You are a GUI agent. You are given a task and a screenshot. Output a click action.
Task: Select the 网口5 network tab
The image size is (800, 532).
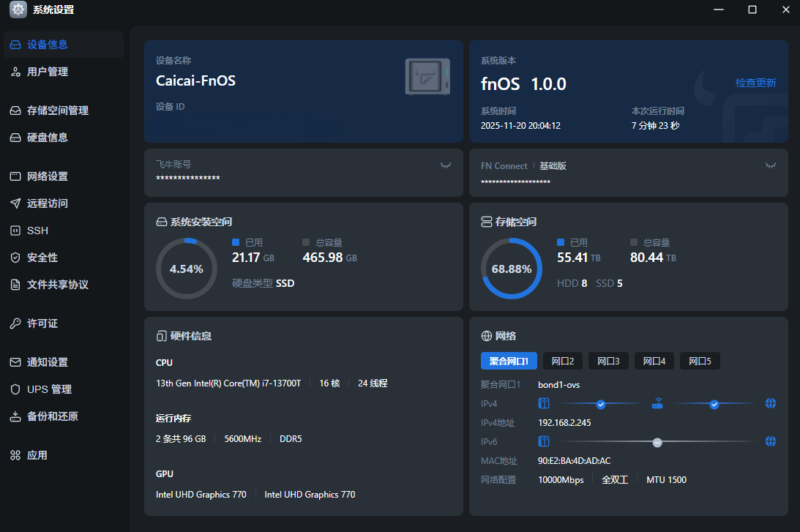click(700, 361)
